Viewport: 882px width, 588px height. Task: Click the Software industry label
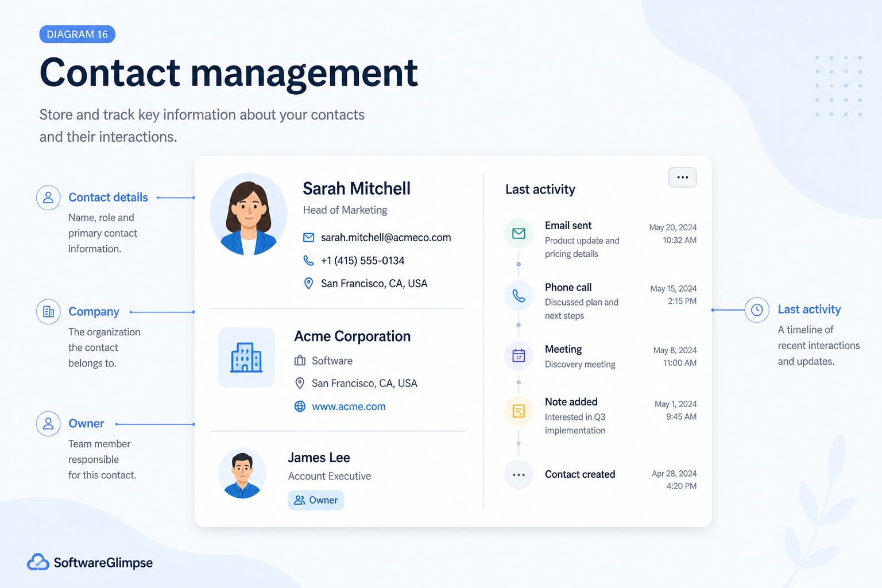(332, 361)
